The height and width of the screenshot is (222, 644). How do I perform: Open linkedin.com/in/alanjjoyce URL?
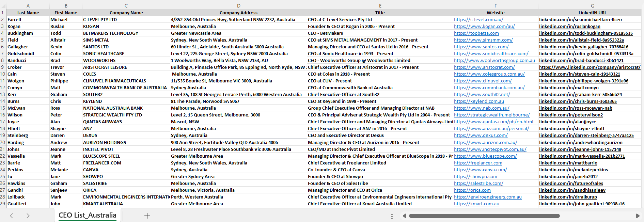point(568,122)
